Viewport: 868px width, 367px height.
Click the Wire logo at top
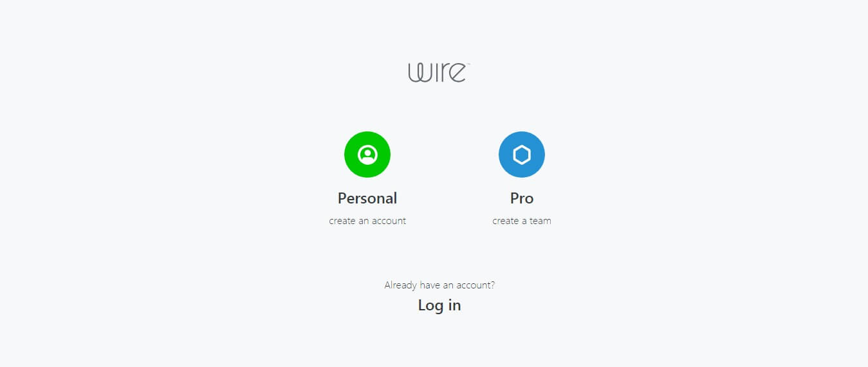439,72
